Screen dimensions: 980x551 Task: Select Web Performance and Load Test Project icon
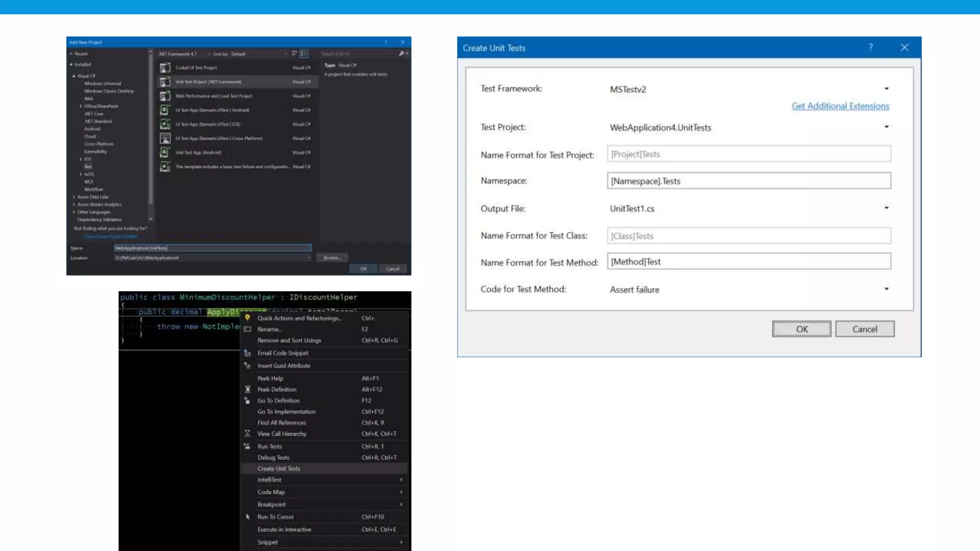[165, 96]
